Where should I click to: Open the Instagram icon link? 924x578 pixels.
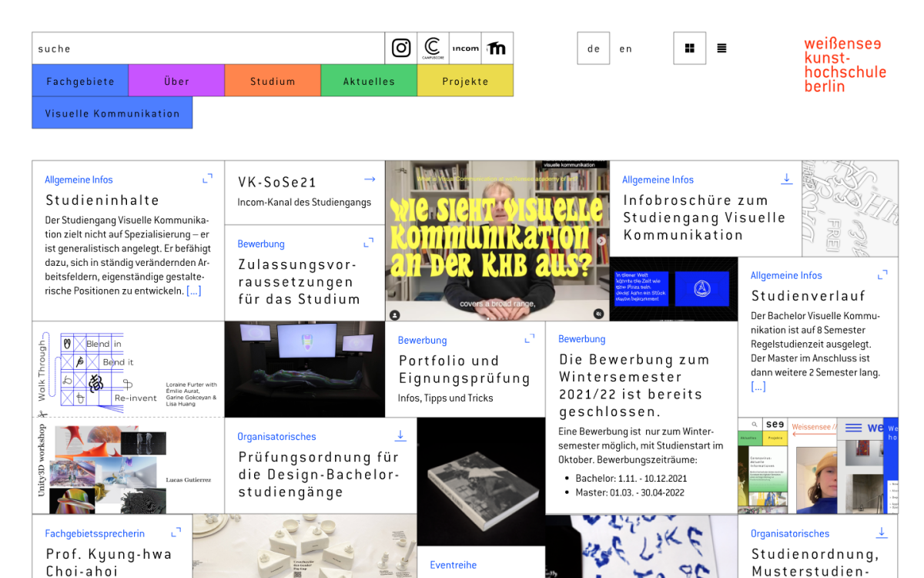[401, 48]
